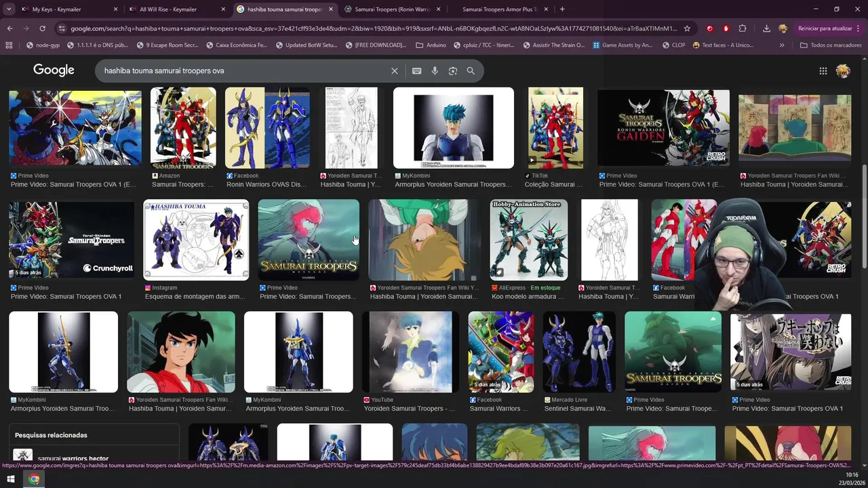Open the Game Assets by An... bookmark
868x488 pixels.
tap(622, 45)
